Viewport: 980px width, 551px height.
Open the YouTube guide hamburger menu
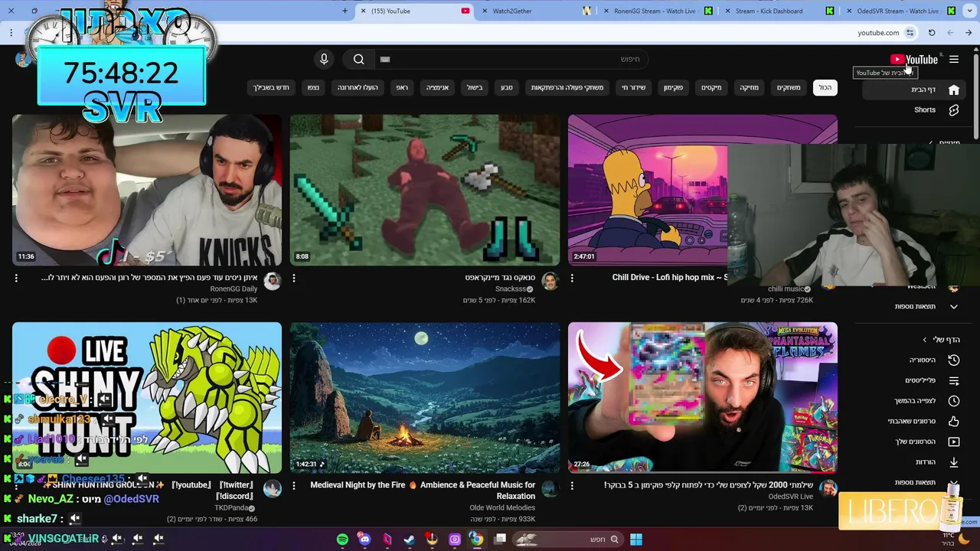click(954, 59)
